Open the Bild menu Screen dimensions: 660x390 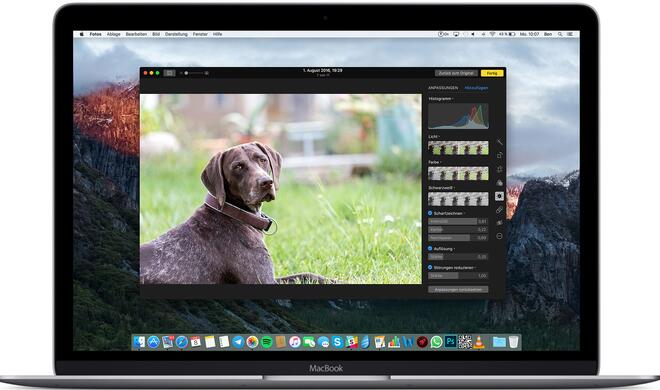coord(156,34)
